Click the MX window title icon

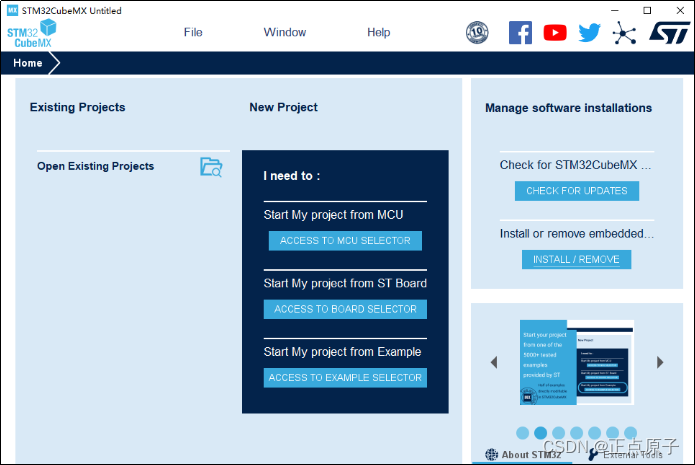(12, 10)
